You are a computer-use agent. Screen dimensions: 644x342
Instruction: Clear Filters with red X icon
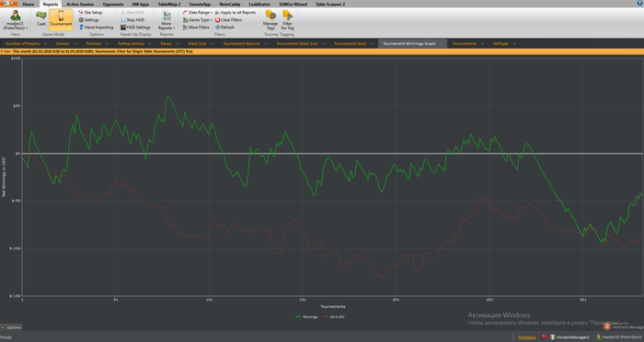tap(228, 19)
